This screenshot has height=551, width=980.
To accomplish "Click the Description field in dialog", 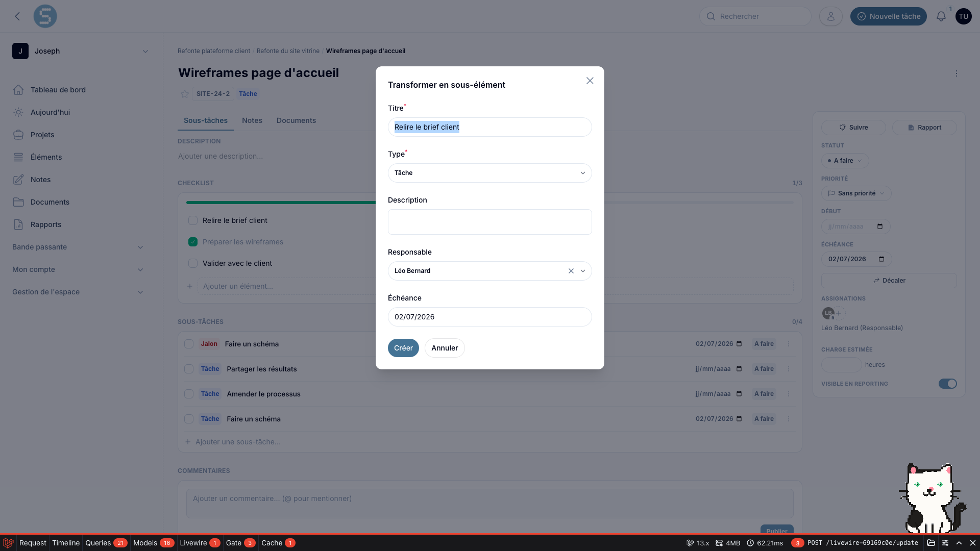I will [x=490, y=222].
